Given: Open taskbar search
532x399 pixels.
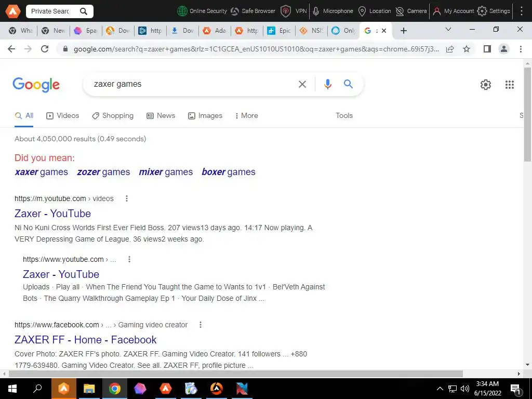Looking at the screenshot, I should (37, 389).
